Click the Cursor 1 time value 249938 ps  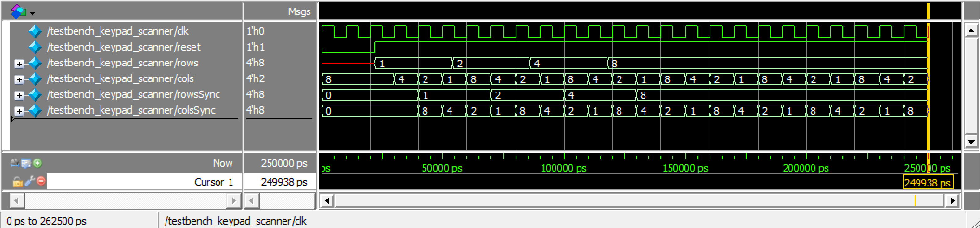[283, 182]
